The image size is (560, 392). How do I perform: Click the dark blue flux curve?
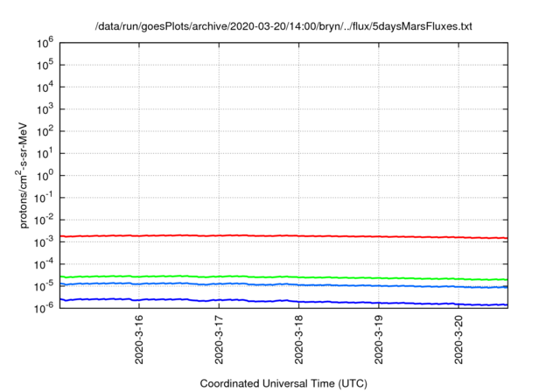click(x=283, y=301)
